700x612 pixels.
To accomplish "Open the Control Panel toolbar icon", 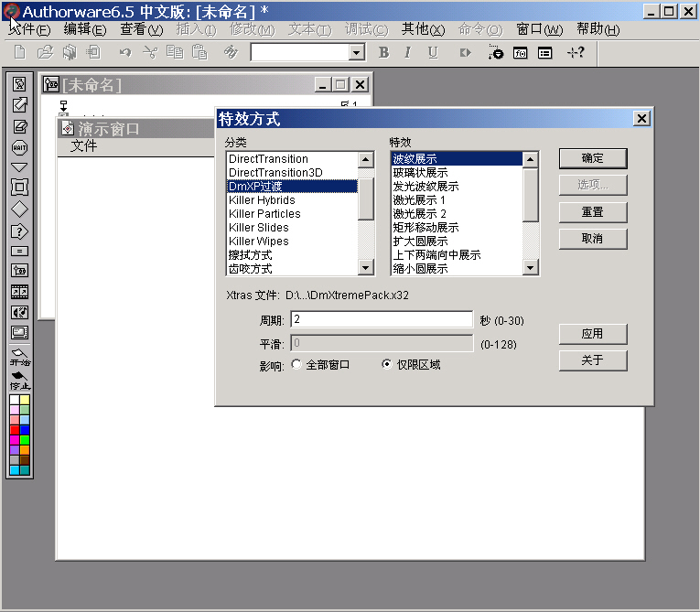I will [495, 53].
